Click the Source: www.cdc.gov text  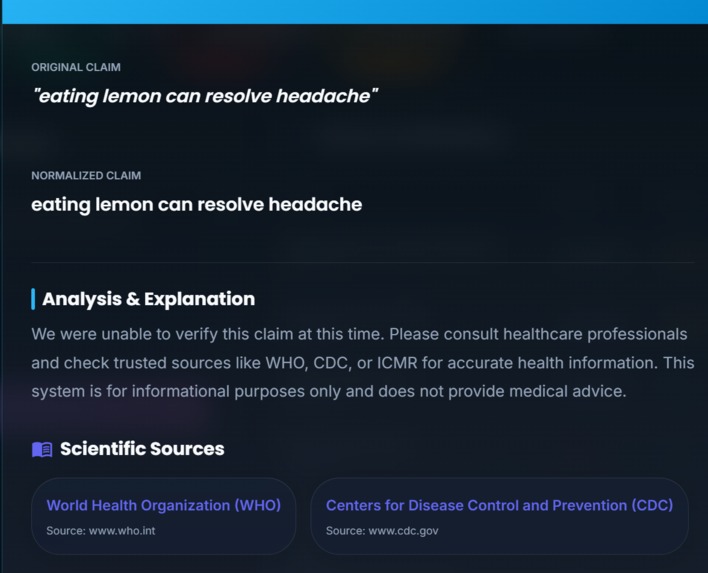click(x=382, y=531)
